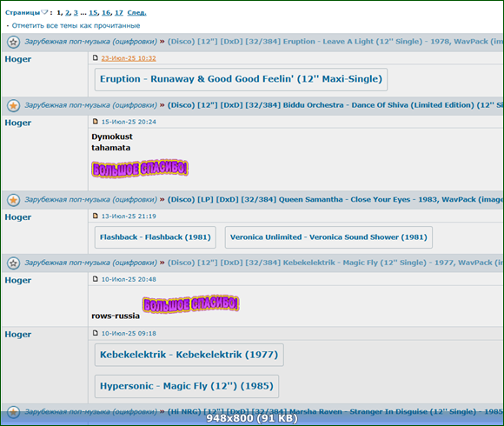This screenshot has width=504, height=426.
Task: Click Отметить все темы как прочитанные
Action: (x=76, y=26)
